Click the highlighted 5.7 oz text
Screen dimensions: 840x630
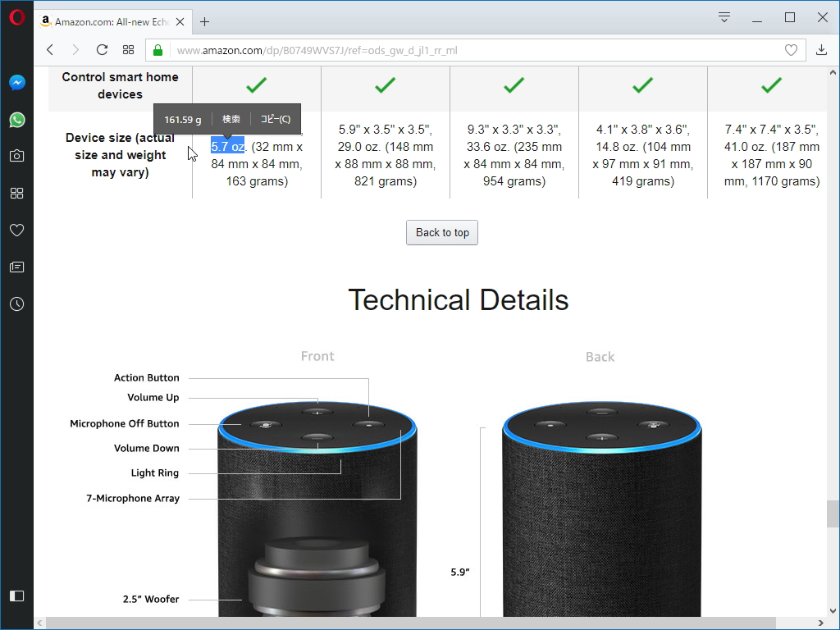tap(228, 146)
